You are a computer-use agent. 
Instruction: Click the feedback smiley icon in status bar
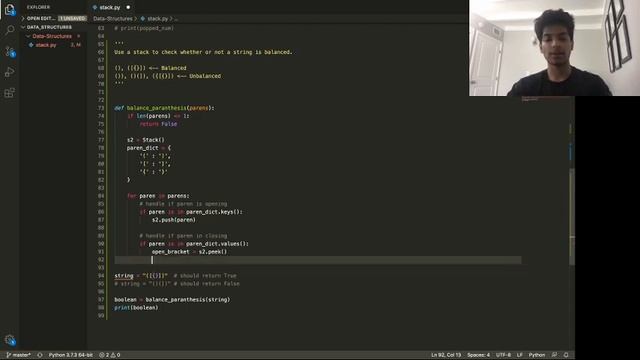point(554,355)
